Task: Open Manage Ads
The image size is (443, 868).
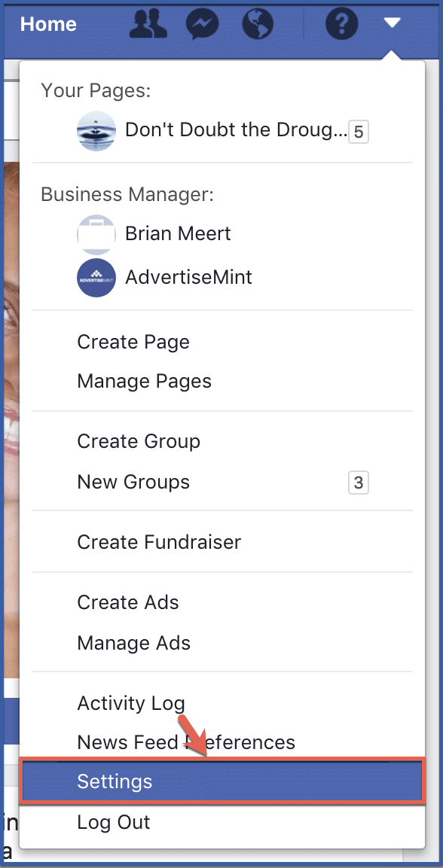Action: pos(133,643)
